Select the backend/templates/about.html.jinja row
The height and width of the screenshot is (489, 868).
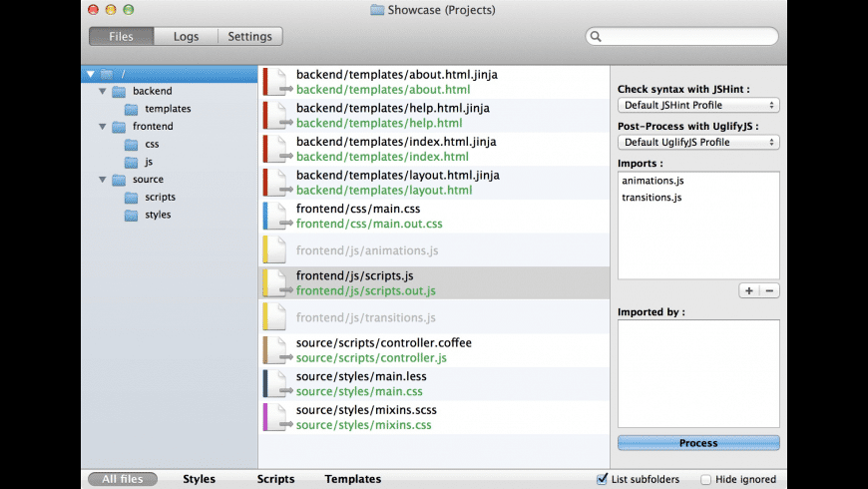[x=434, y=82]
